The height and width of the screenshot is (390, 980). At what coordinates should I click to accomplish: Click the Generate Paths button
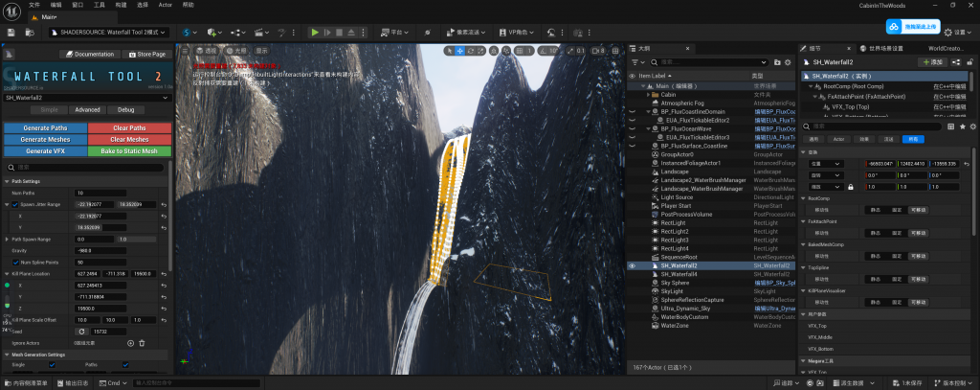(46, 128)
